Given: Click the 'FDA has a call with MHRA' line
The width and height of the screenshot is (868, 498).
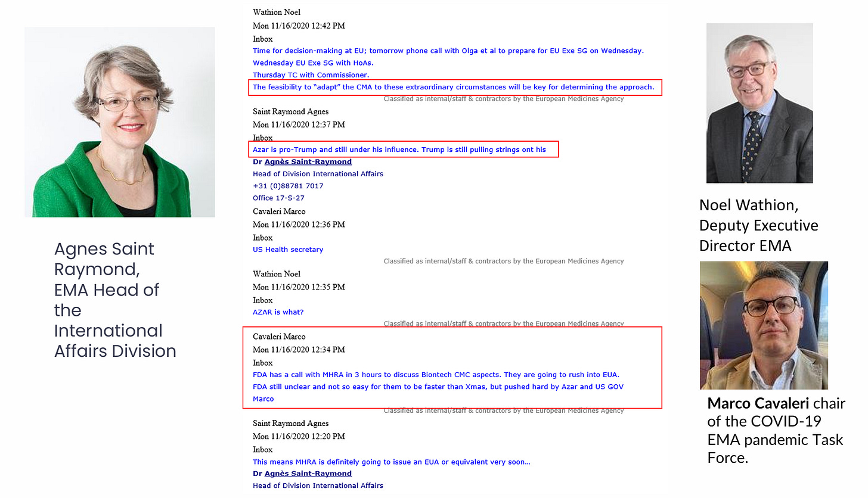Looking at the screenshot, I should [436, 375].
